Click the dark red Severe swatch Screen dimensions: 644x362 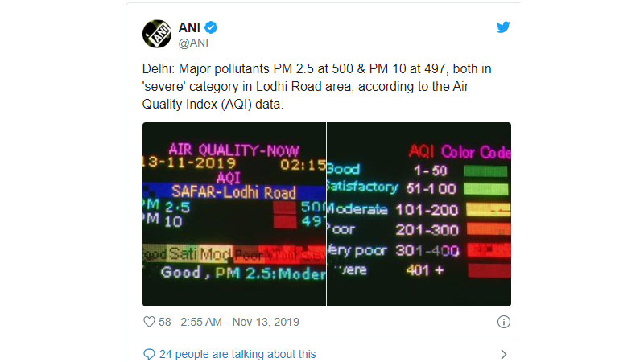point(489,270)
